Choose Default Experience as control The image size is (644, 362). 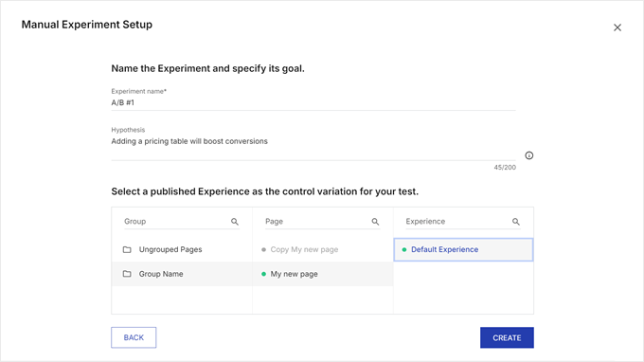pos(463,249)
